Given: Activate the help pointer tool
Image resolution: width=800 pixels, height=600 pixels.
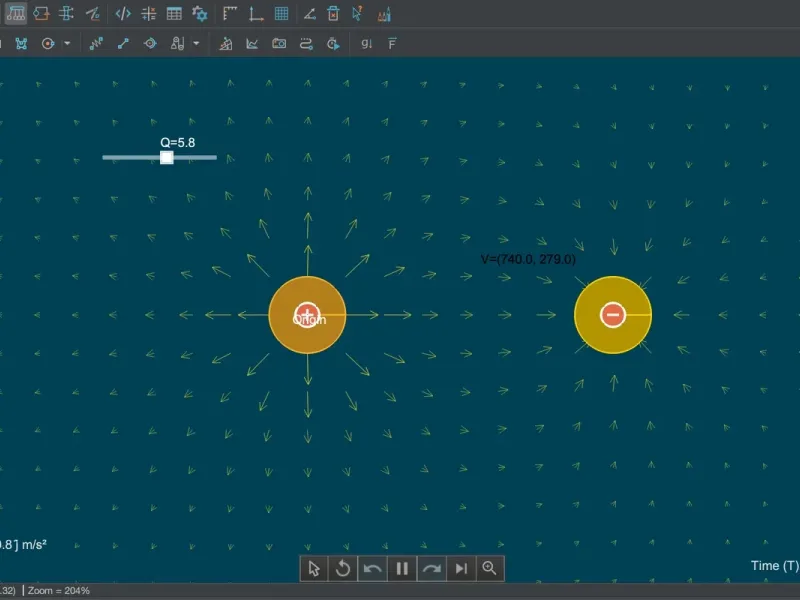Looking at the screenshot, I should tap(358, 14).
